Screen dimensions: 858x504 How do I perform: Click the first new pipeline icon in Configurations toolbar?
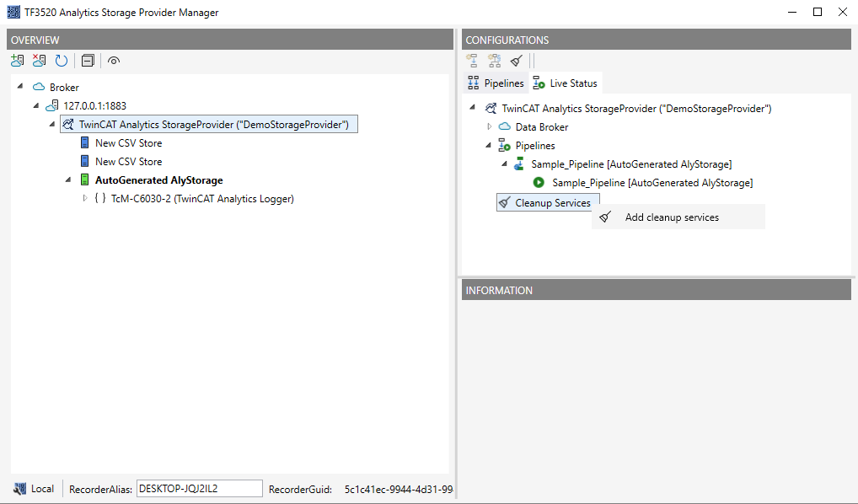coord(472,61)
